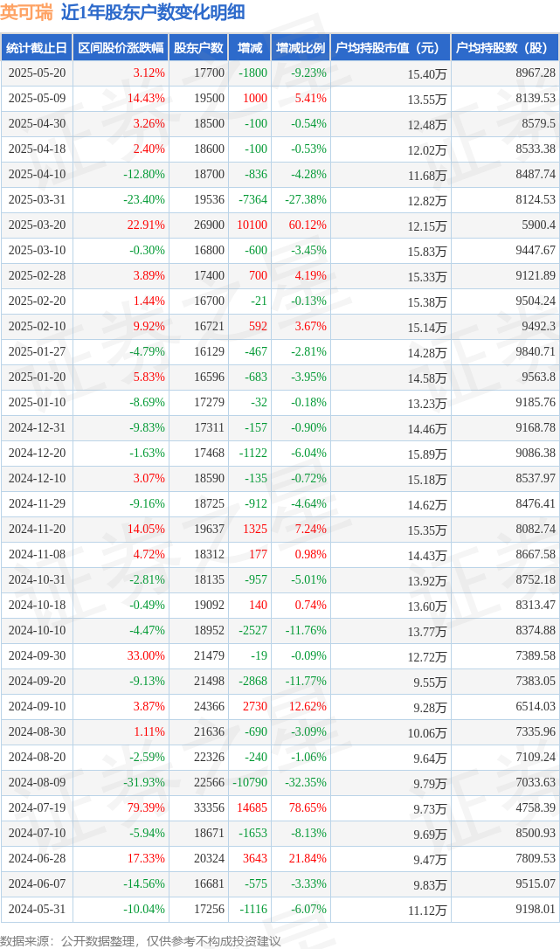Click the -10790 decrease value
Image resolution: width=560 pixels, height=949 pixels.
250,782
